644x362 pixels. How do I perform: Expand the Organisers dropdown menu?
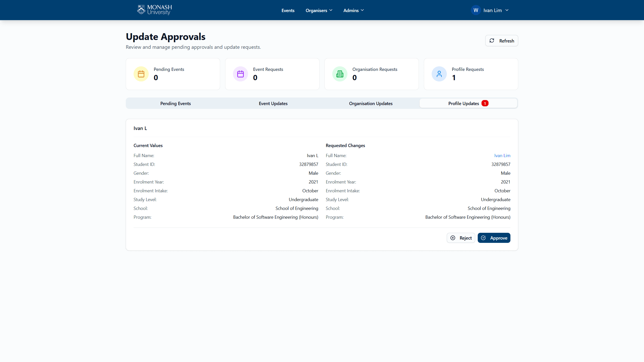click(x=319, y=10)
